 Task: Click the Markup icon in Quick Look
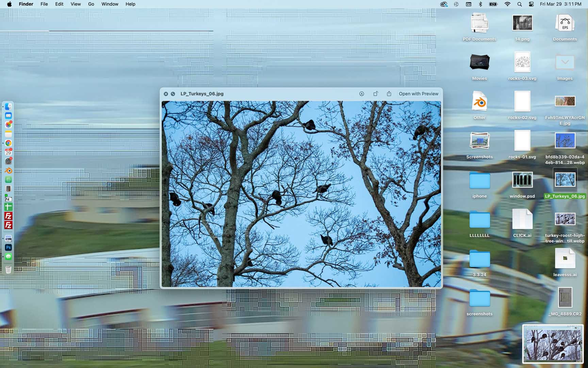click(362, 94)
